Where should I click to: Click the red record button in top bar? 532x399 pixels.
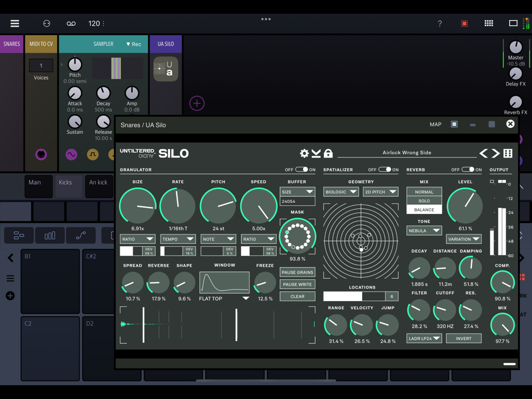click(464, 23)
